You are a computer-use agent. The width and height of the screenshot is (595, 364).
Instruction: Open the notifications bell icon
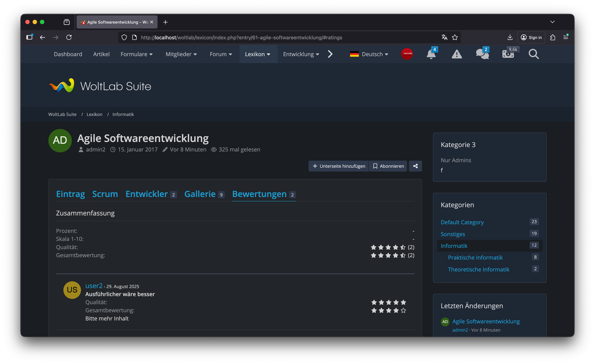[x=431, y=54]
